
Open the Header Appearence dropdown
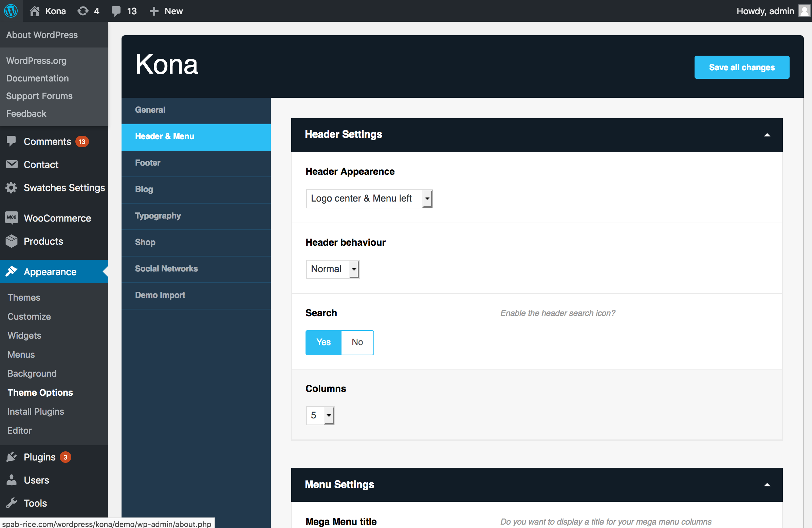(369, 199)
